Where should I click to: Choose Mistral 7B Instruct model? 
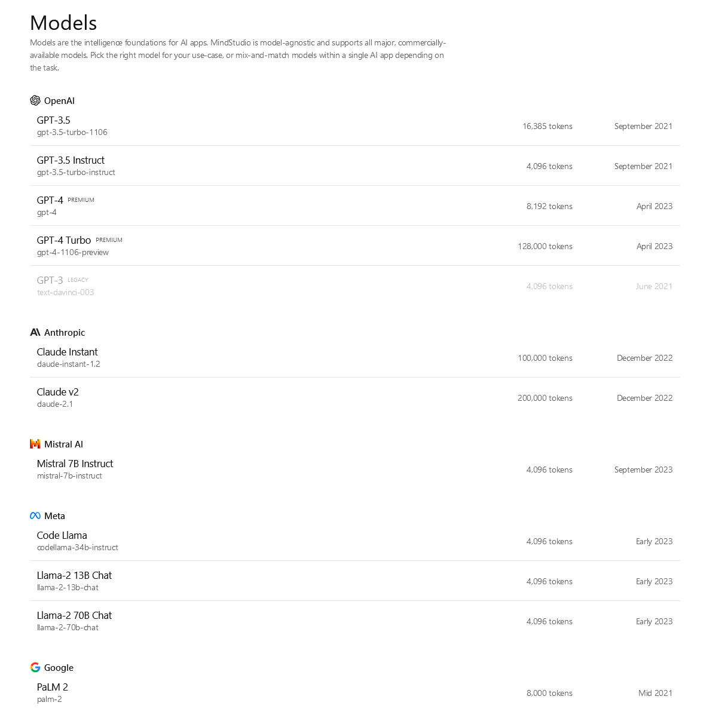355,470
